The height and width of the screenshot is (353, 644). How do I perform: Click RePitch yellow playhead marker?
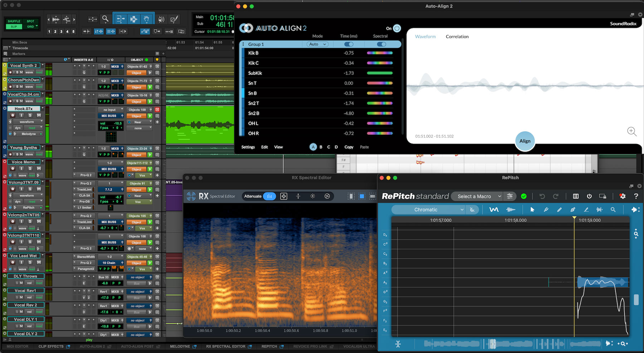pyautogui.click(x=574, y=218)
